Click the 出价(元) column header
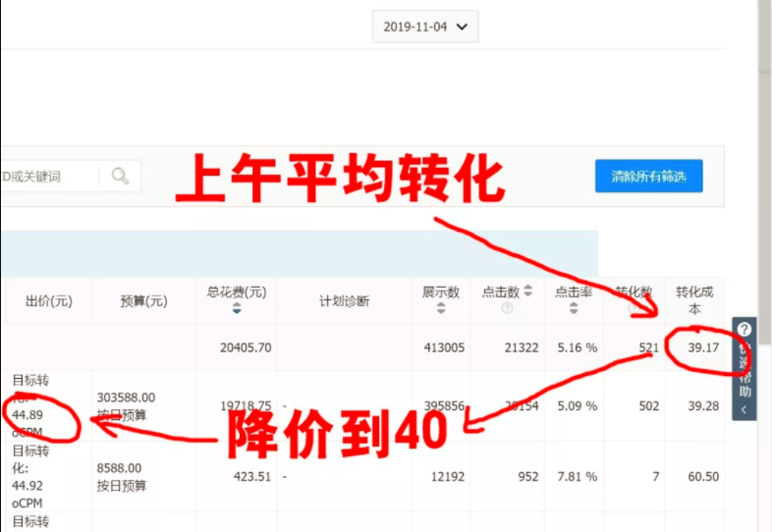This screenshot has height=532, width=772. click(x=49, y=301)
